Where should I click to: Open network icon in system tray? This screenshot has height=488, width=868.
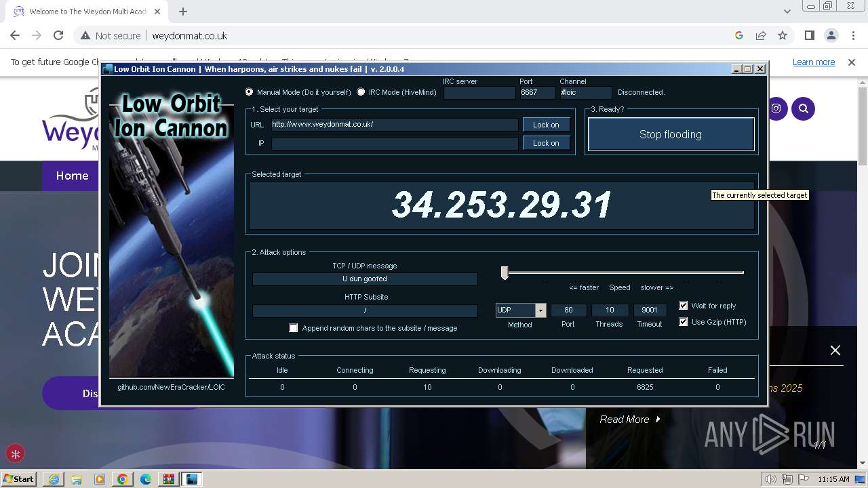click(787, 479)
